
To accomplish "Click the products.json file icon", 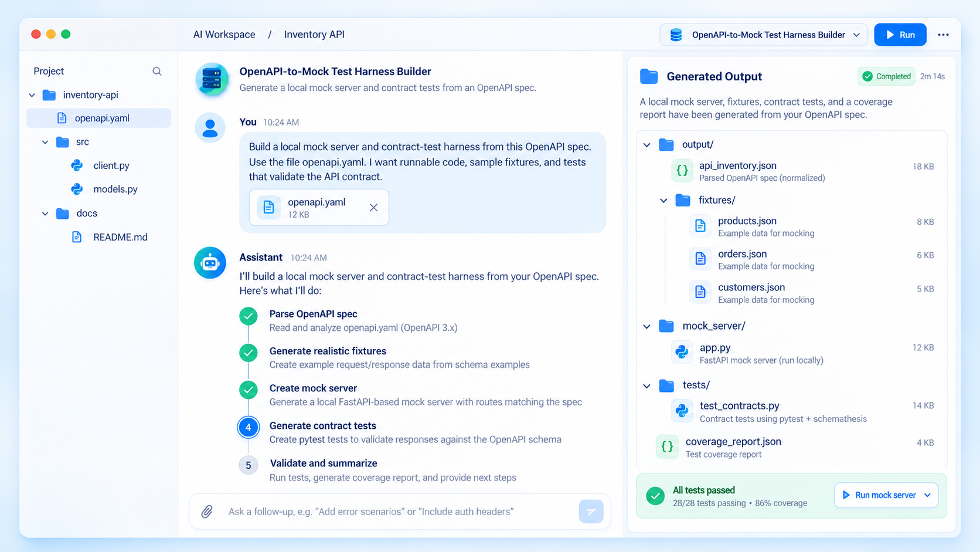I will point(700,226).
